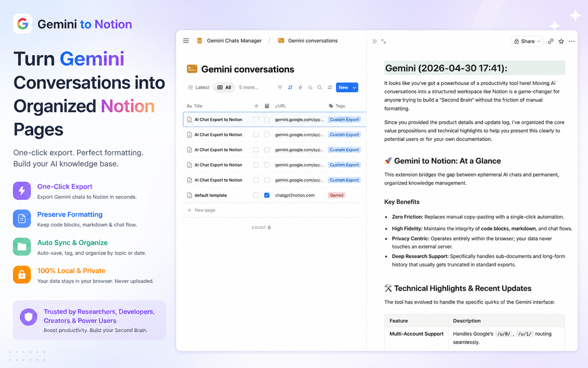The height and width of the screenshot is (368, 588).
Task: Click the Gemini conversations breadcrumb icon
Action: pyautogui.click(x=281, y=40)
